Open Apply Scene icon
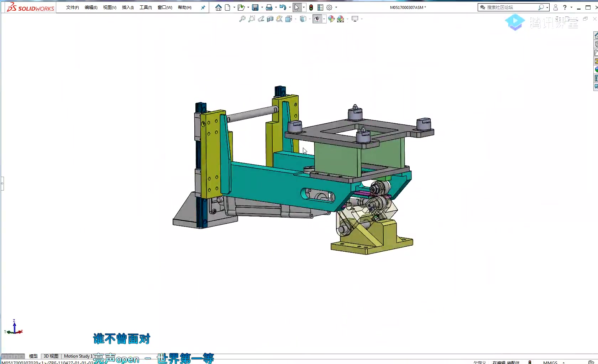 pos(341,19)
